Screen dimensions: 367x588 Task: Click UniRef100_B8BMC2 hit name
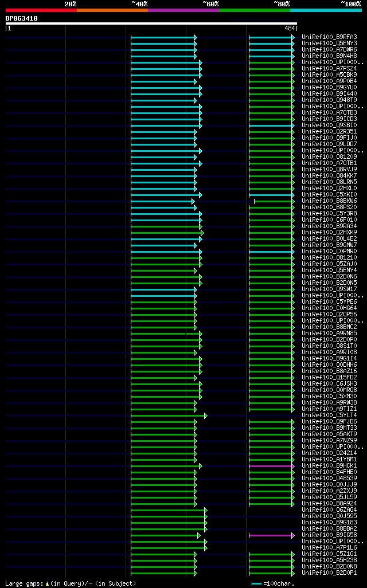330,327
